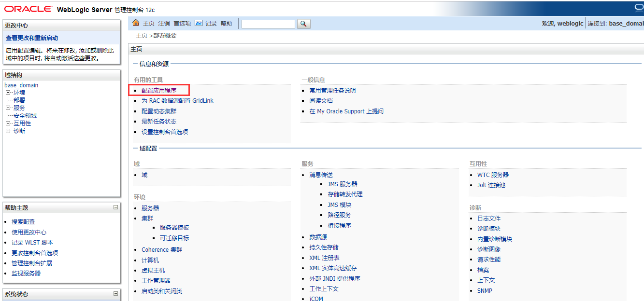The height and width of the screenshot is (301, 644).
Task: Open 首选项 from the top toolbar
Action: [x=183, y=24]
